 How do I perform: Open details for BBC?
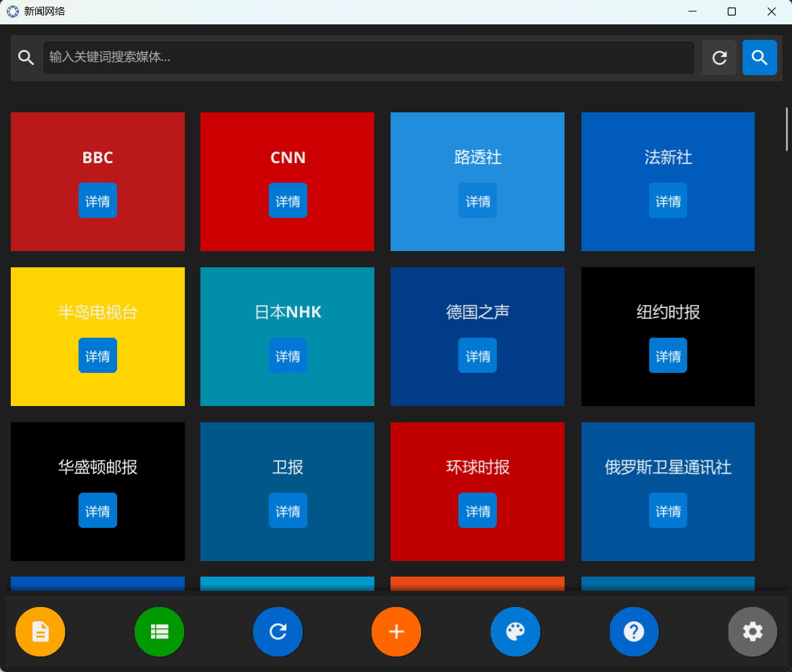(x=97, y=200)
